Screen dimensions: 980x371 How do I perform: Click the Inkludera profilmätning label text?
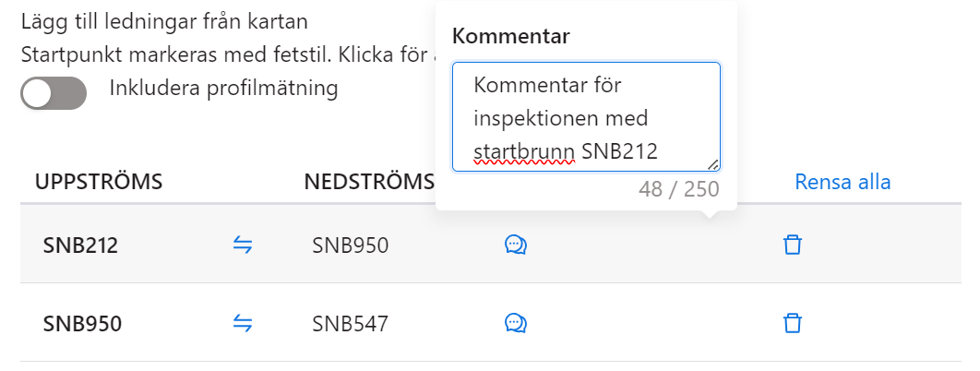223,89
